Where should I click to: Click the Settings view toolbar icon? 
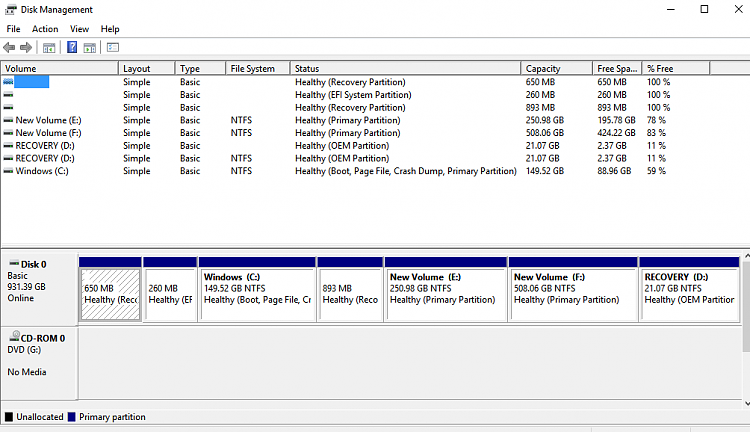[x=113, y=47]
